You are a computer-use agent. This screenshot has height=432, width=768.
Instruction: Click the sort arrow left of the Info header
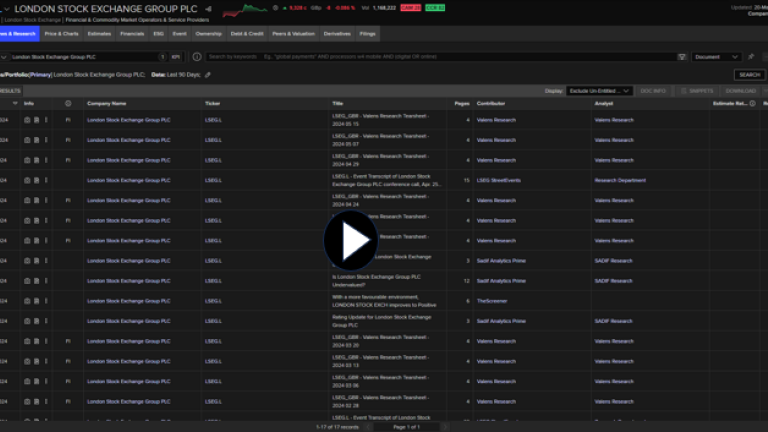16,103
